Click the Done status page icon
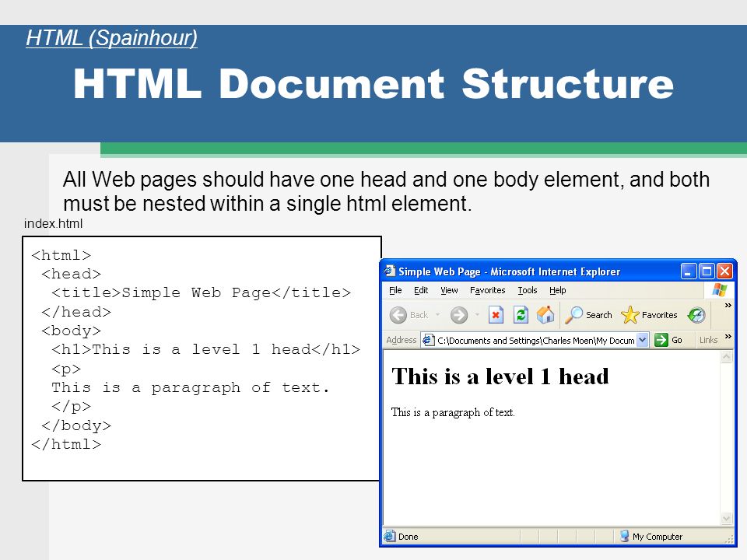The height and width of the screenshot is (560, 747). click(390, 536)
